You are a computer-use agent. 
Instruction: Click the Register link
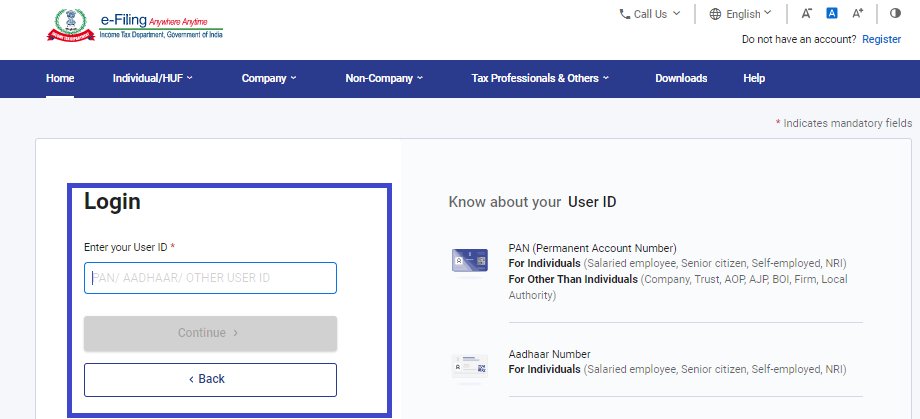[881, 39]
